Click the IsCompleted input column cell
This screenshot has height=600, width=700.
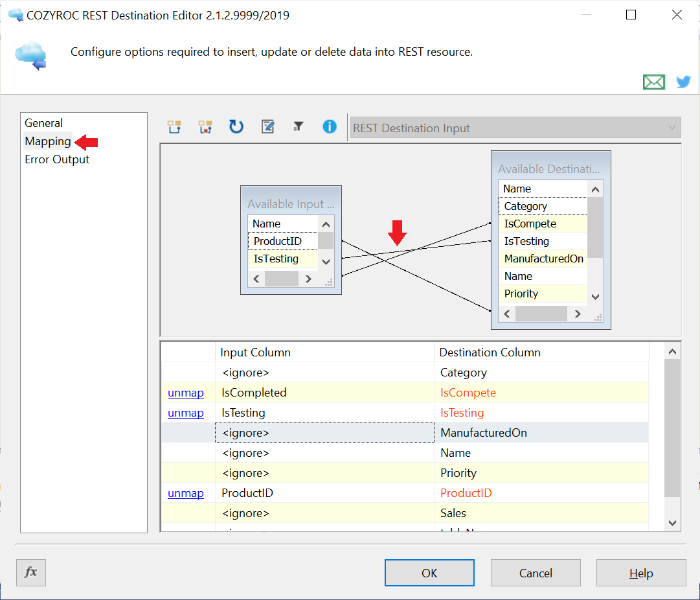click(324, 393)
